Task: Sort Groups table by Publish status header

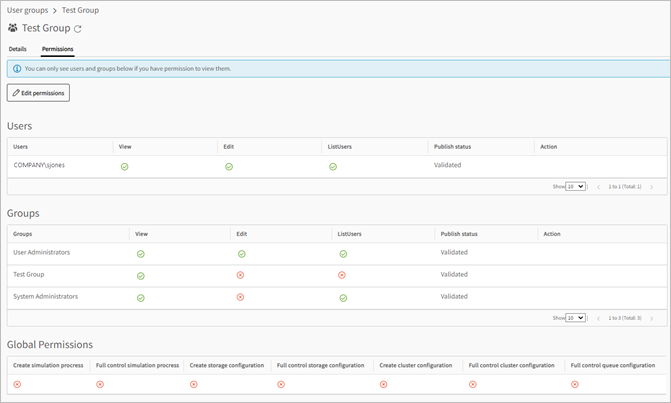Action: (459, 234)
